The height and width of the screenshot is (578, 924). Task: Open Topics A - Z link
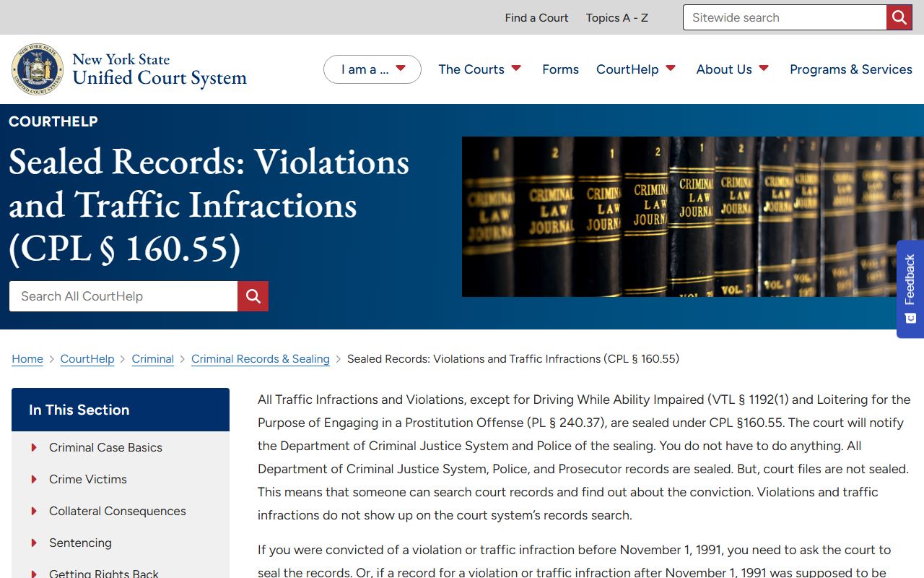pyautogui.click(x=617, y=17)
